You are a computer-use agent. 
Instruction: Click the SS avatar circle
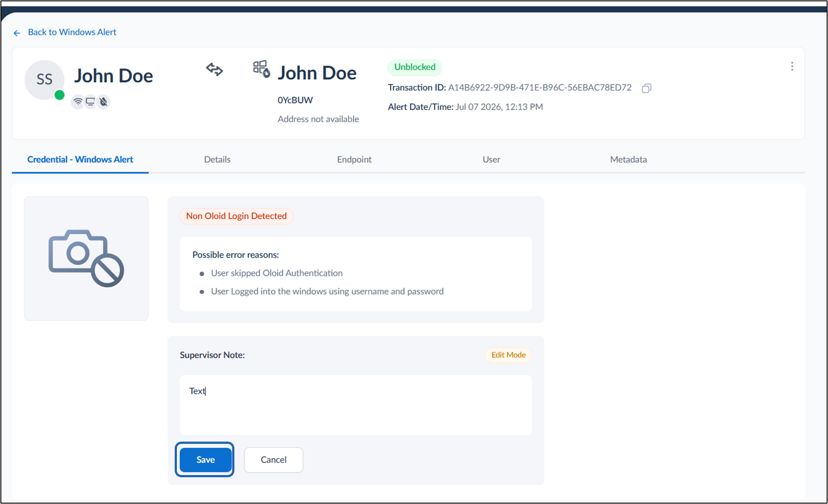click(x=44, y=80)
